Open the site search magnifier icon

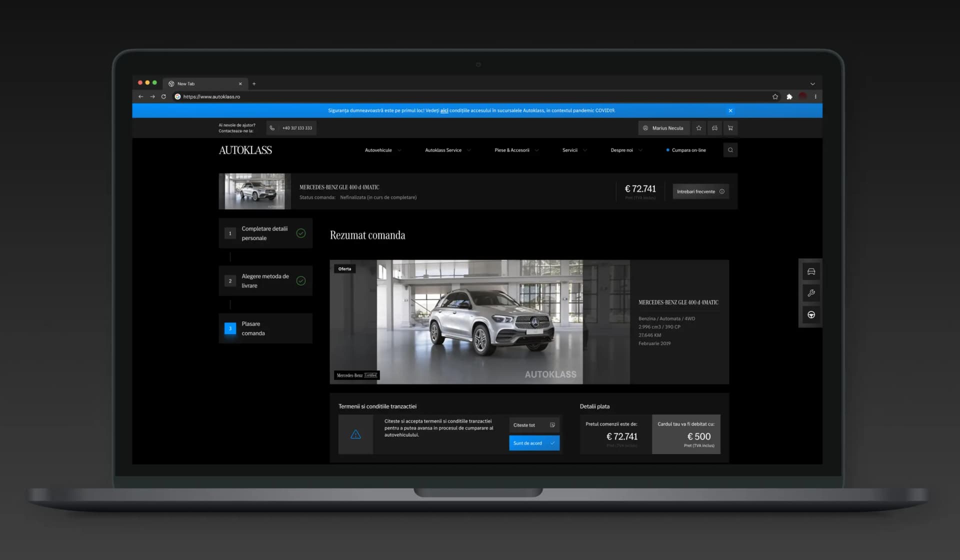click(x=730, y=150)
